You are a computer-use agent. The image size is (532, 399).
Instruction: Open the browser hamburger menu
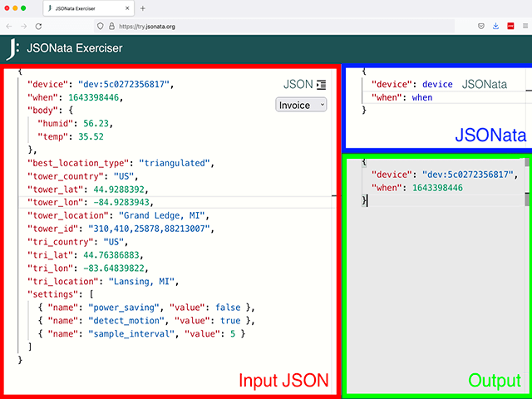tap(525, 26)
